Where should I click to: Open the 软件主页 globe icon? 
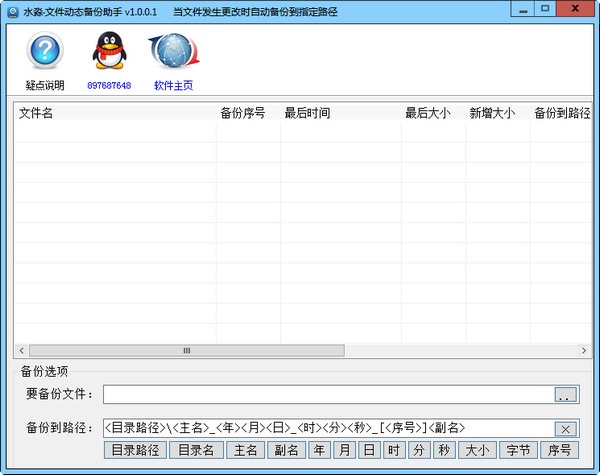[172, 52]
